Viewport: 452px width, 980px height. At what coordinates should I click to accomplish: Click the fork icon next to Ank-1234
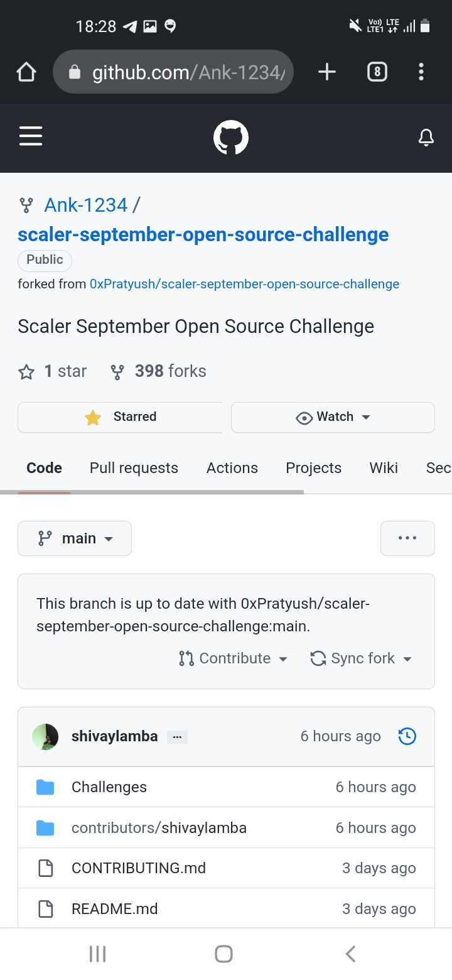tap(25, 204)
